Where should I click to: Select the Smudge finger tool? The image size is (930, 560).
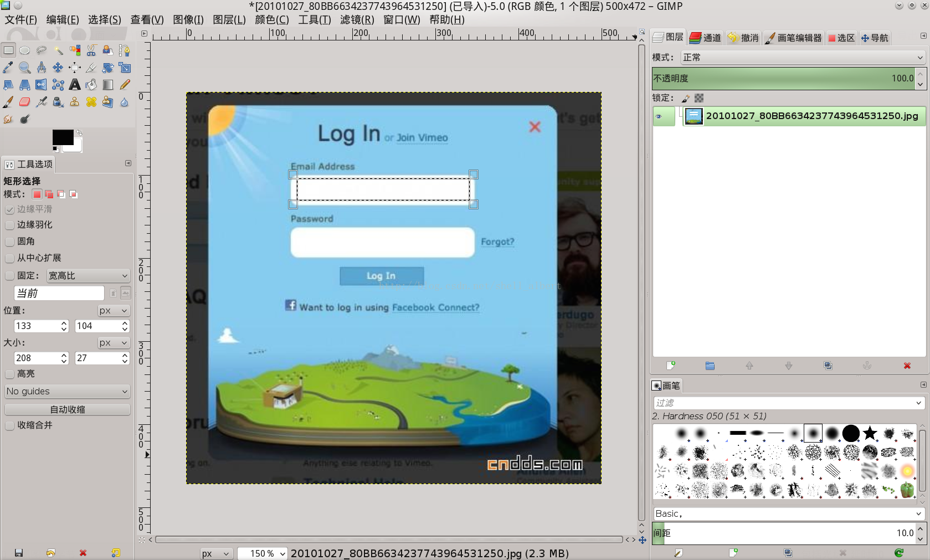[x=8, y=119]
